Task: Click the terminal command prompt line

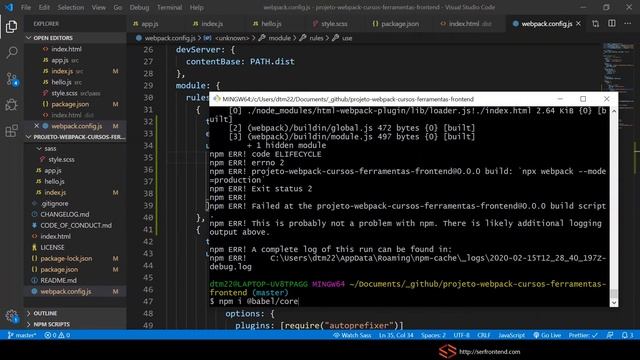Action: (254, 302)
